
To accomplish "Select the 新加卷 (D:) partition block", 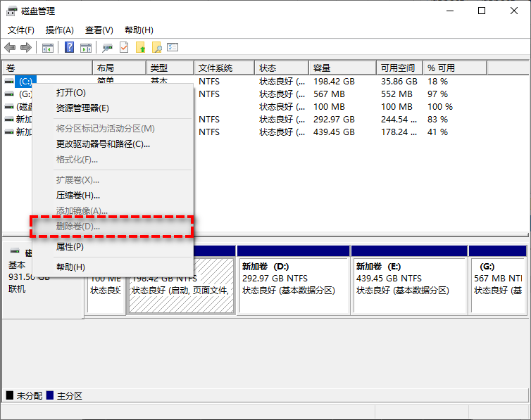I will (x=293, y=285).
